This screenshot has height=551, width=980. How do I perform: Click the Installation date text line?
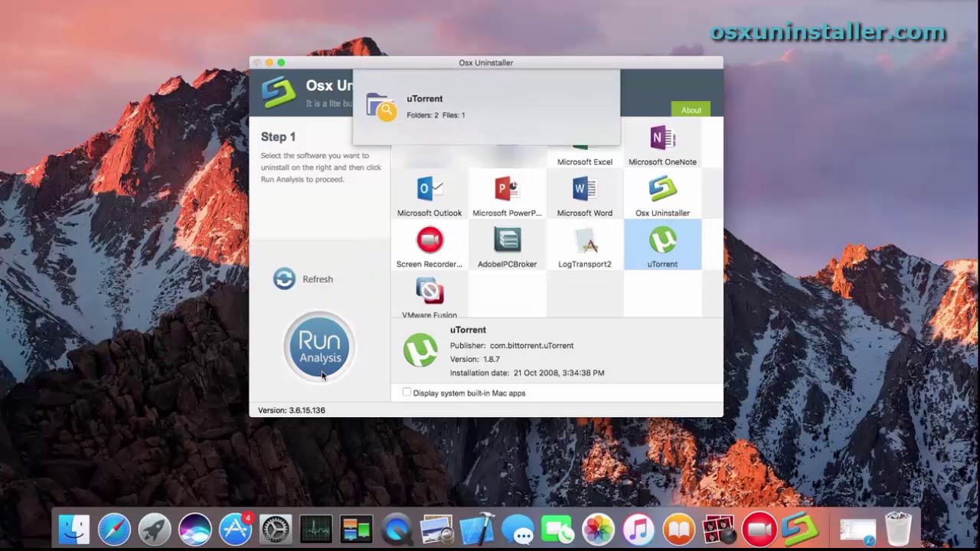coord(527,373)
